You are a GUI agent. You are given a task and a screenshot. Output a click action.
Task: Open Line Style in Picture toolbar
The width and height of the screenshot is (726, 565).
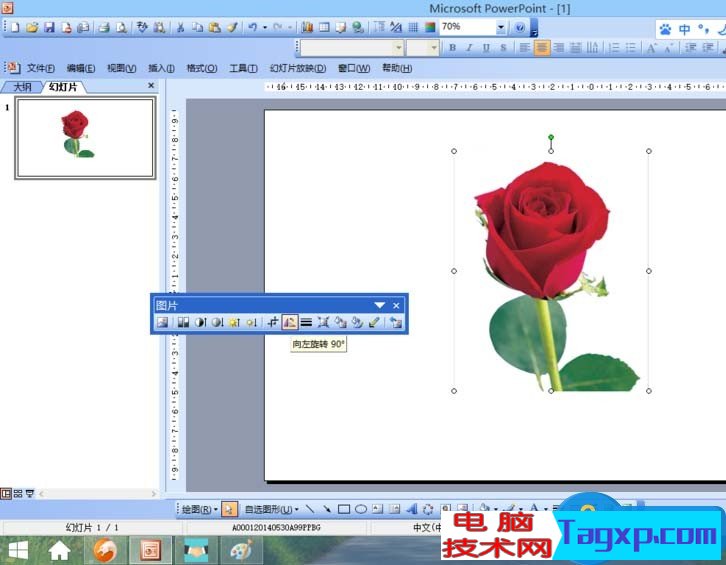[306, 323]
